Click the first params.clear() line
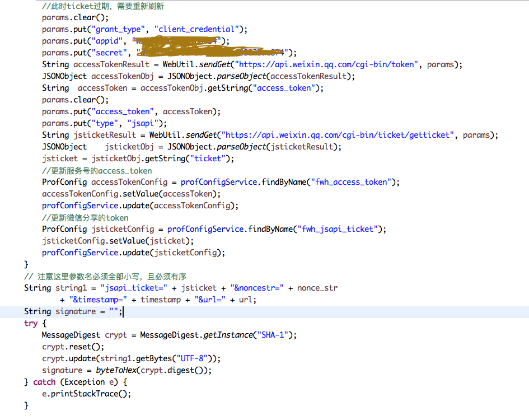Screen dimensions: 529x420 (x=75, y=17)
